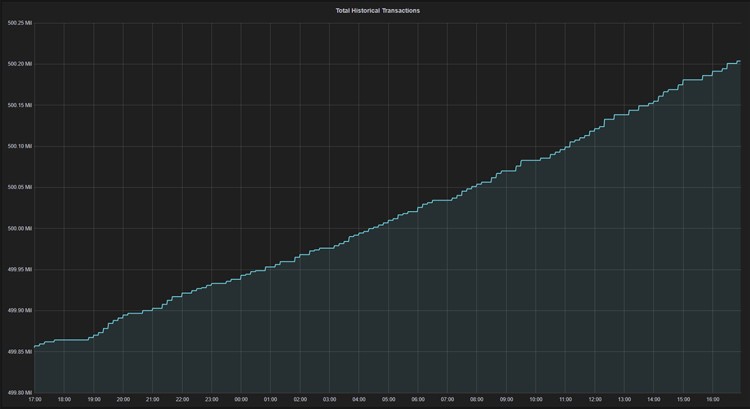Click the 499.80 Mil y-axis label
Image resolution: width=750 pixels, height=409 pixels.
tap(19, 392)
